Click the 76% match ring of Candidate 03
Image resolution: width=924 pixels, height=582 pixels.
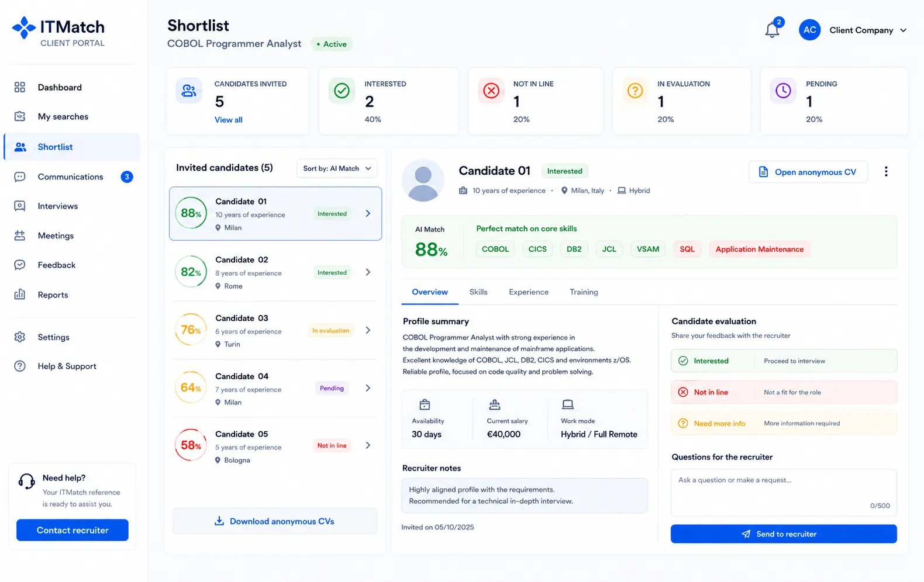pos(191,330)
